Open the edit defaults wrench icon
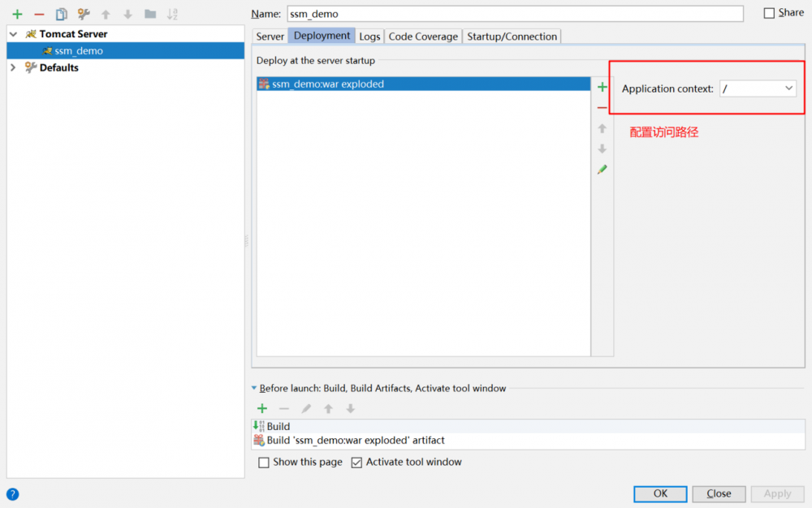Image resolution: width=812 pixels, height=508 pixels. tap(84, 15)
